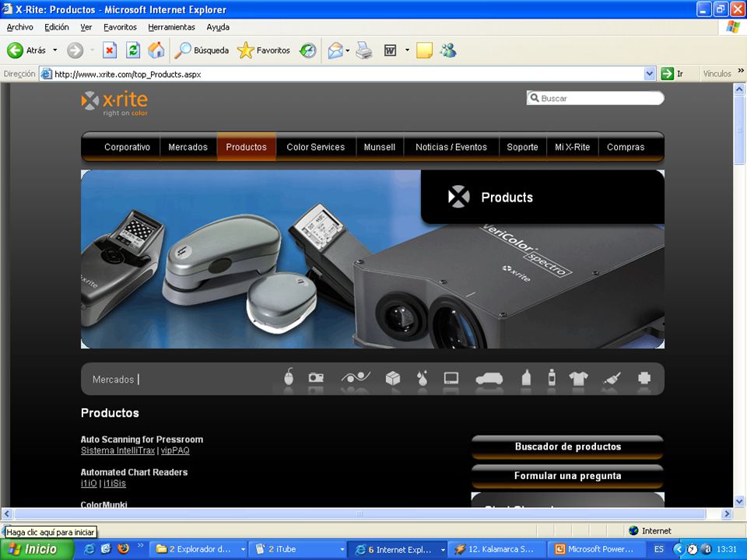
Task: Open the Favoritos menu in the menu bar
Action: tap(120, 27)
